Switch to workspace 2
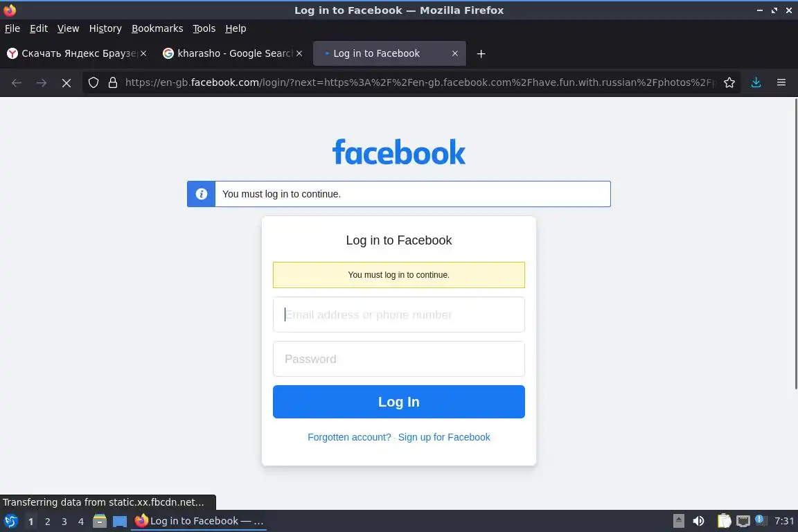This screenshot has height=532, width=798. [x=47, y=522]
